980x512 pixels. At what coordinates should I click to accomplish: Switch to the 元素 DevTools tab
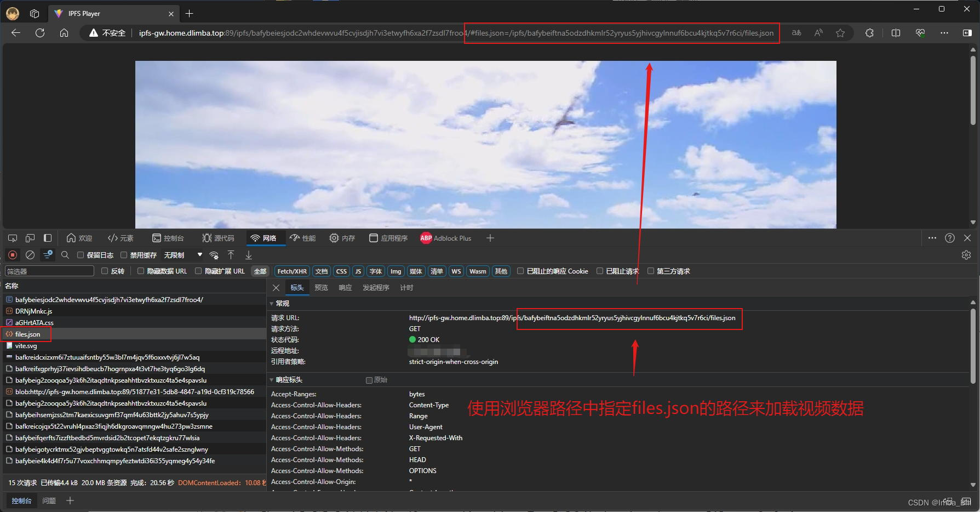(x=121, y=238)
